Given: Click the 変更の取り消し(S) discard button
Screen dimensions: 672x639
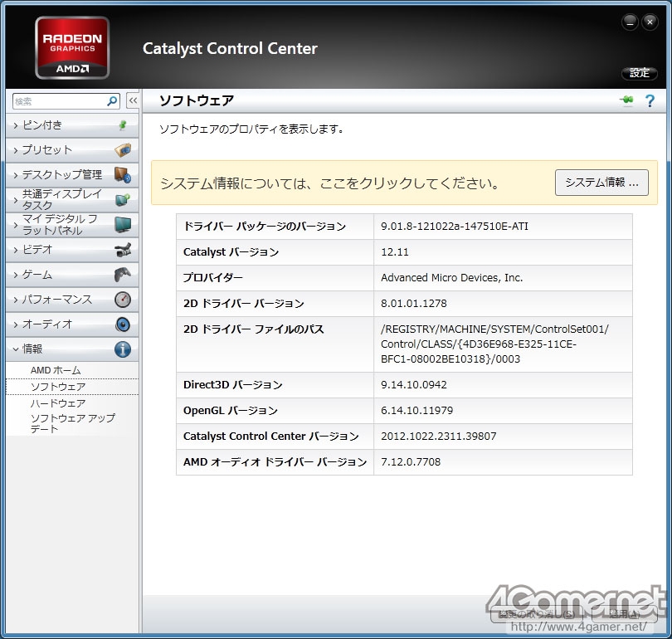Looking at the screenshot, I should pos(537,614).
